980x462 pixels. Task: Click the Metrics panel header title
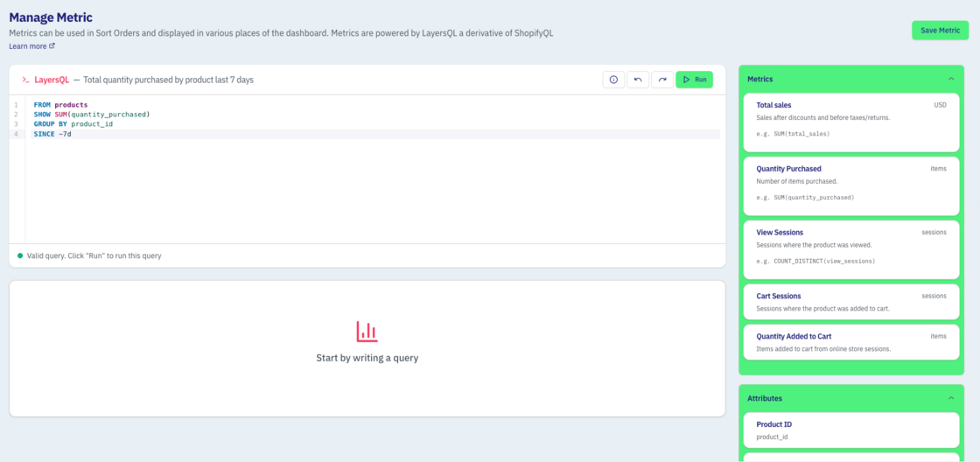(x=760, y=80)
